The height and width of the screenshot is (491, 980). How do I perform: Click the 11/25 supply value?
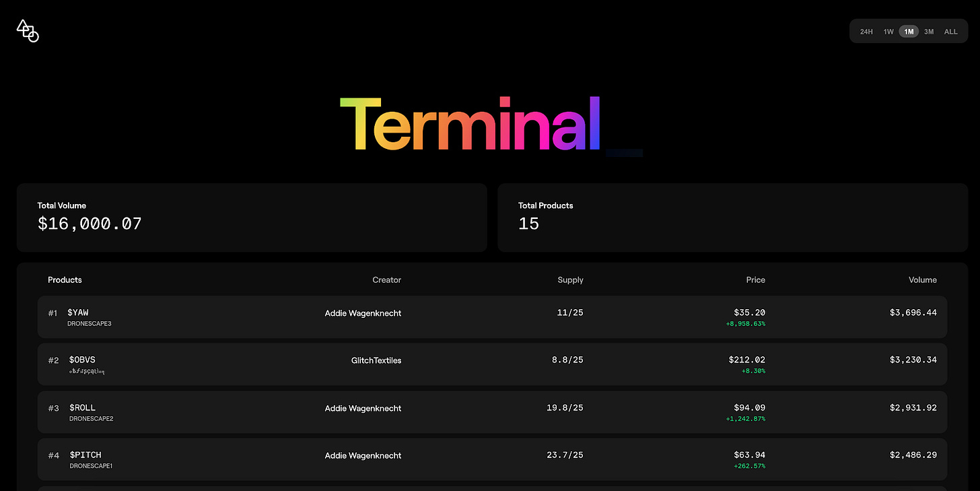tap(569, 313)
